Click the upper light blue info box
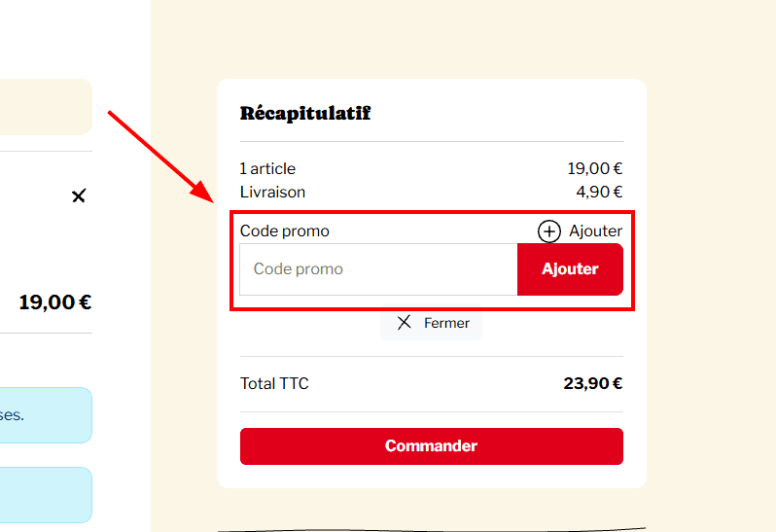Viewport: 776px width, 532px height. pos(46,415)
